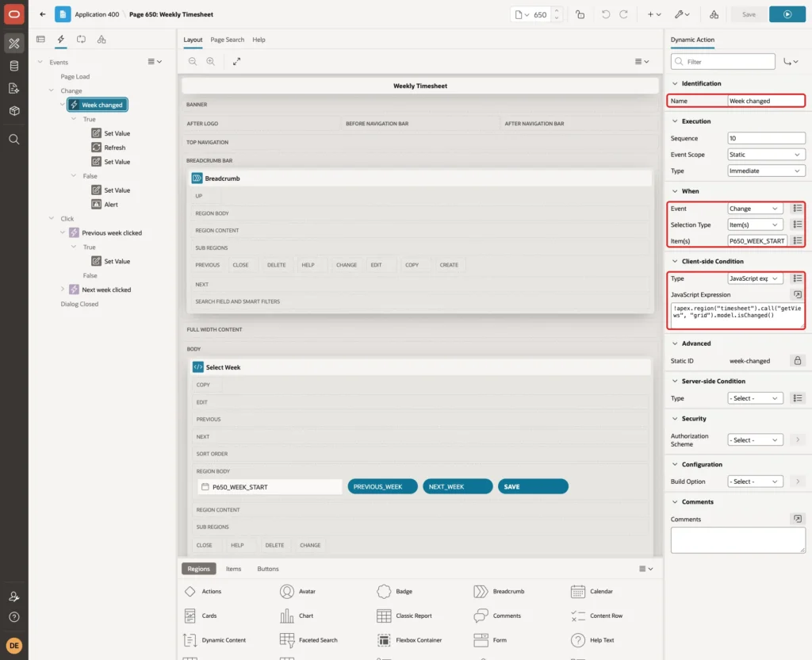
Task: Click the DE user avatar
Action: (14, 646)
